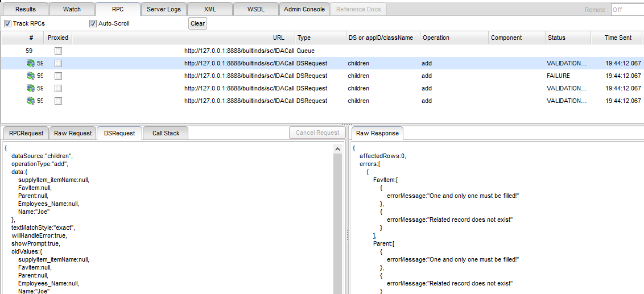
Task: Switch to the Watch tab
Action: (x=72, y=9)
